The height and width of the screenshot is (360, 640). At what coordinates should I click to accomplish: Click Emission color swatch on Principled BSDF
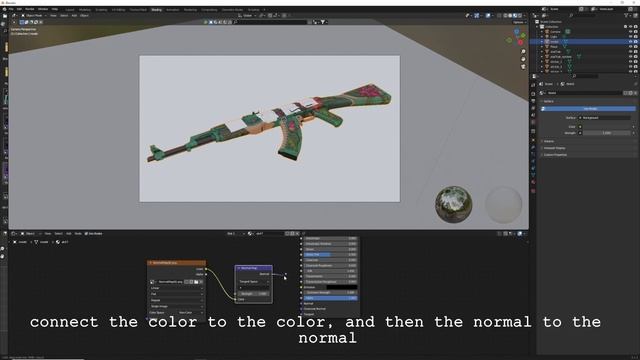[x=342, y=287]
